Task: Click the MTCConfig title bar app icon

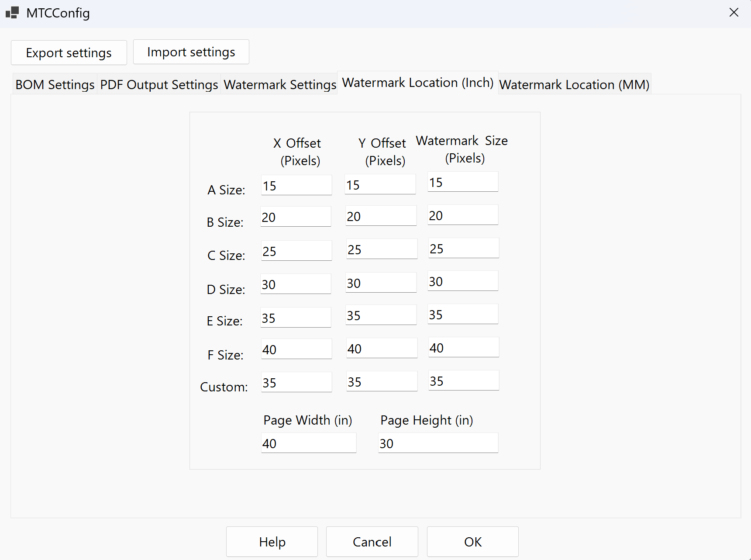Action: [12, 13]
